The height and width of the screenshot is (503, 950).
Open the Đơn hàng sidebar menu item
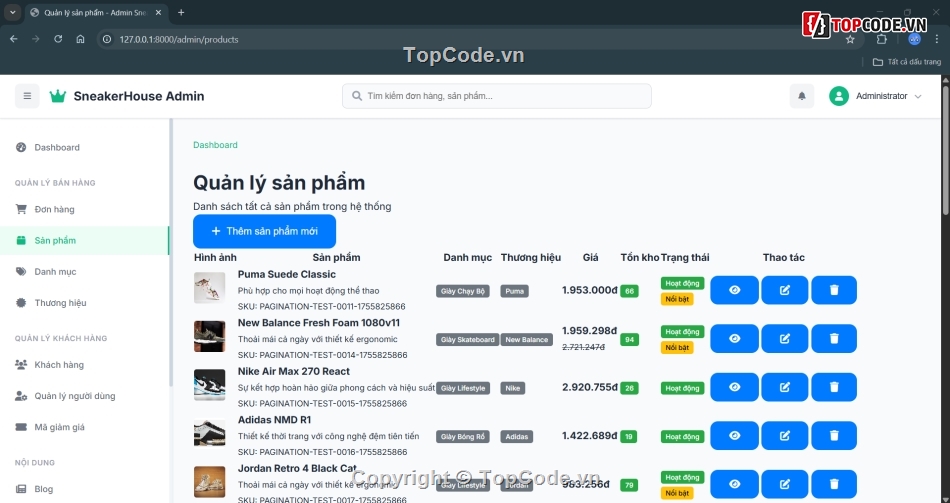[54, 209]
